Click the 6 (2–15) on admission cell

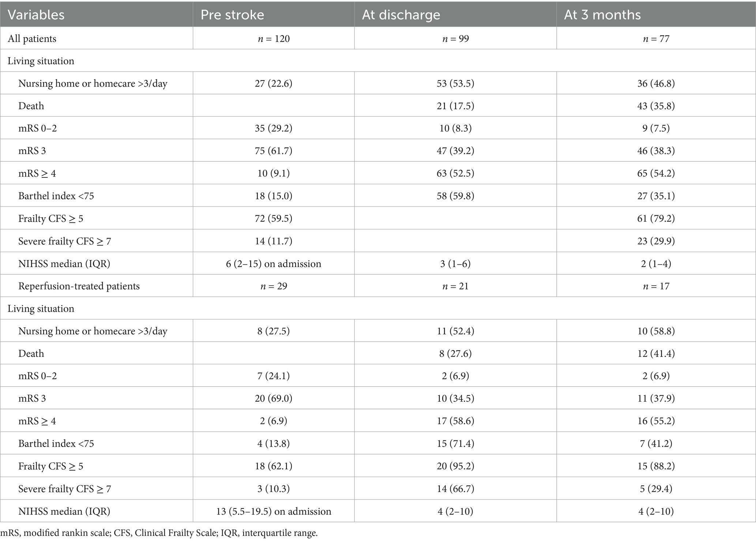click(274, 263)
